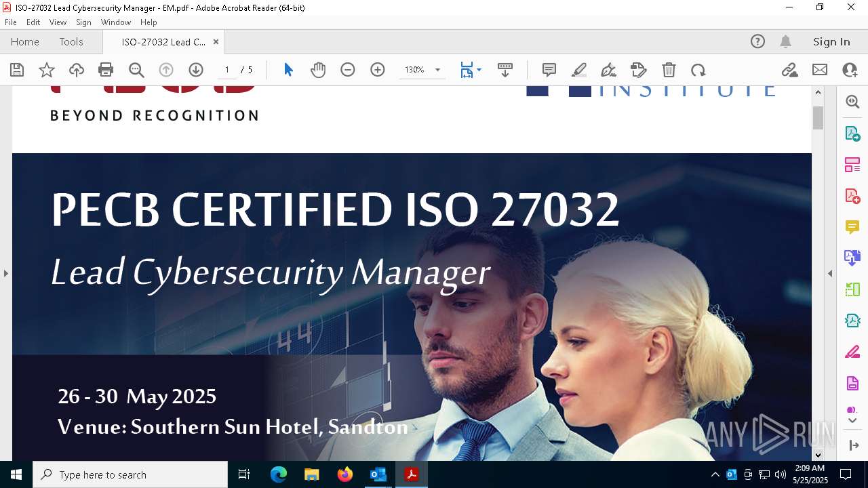This screenshot has width=868, height=488.
Task: Open Microsoft Edge from taskbar
Action: pos(279,474)
